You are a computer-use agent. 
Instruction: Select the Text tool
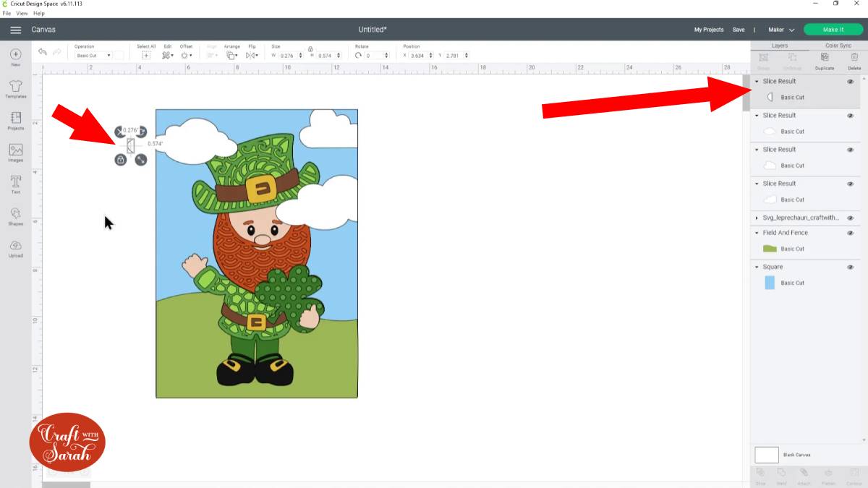coord(15,183)
